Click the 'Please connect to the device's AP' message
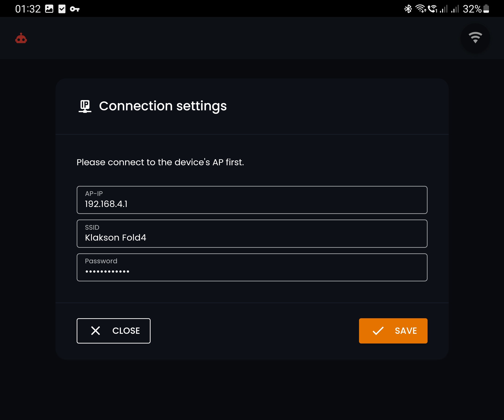Image resolution: width=504 pixels, height=420 pixels. coord(160,162)
